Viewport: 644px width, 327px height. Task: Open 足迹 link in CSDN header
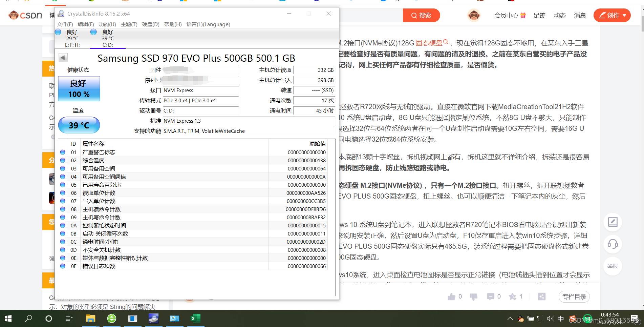[x=539, y=15]
